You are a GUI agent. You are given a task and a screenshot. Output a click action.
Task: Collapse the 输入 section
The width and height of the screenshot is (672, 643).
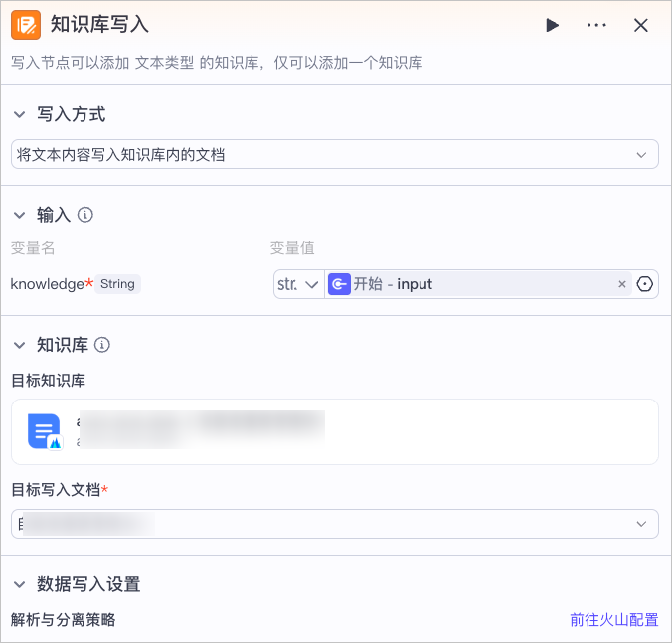(x=20, y=215)
